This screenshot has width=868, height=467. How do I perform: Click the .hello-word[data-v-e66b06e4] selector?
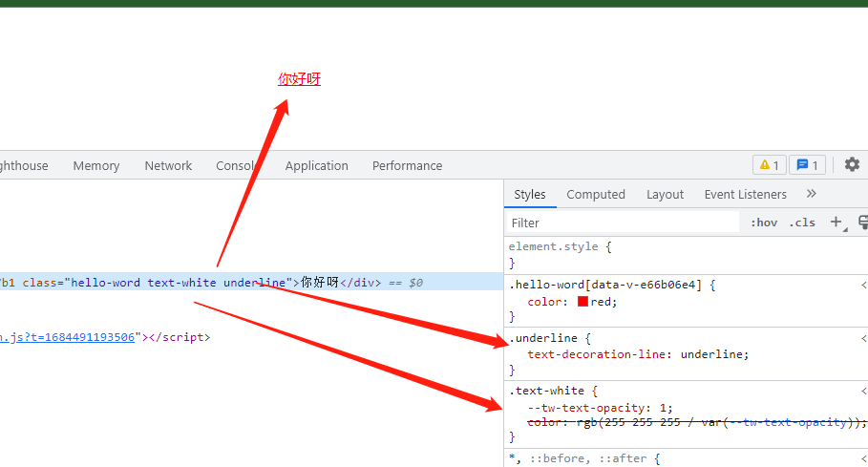pyautogui.click(x=605, y=285)
